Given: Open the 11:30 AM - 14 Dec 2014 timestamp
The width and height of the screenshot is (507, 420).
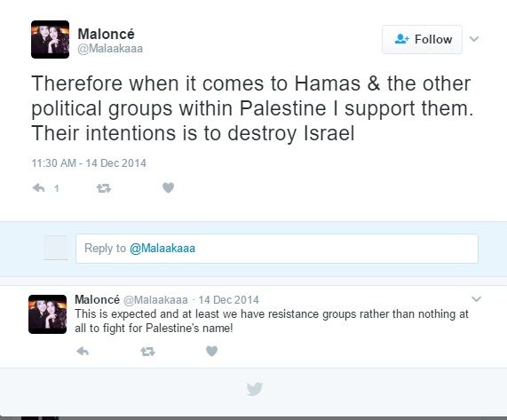Looking at the screenshot, I should pyautogui.click(x=89, y=163).
